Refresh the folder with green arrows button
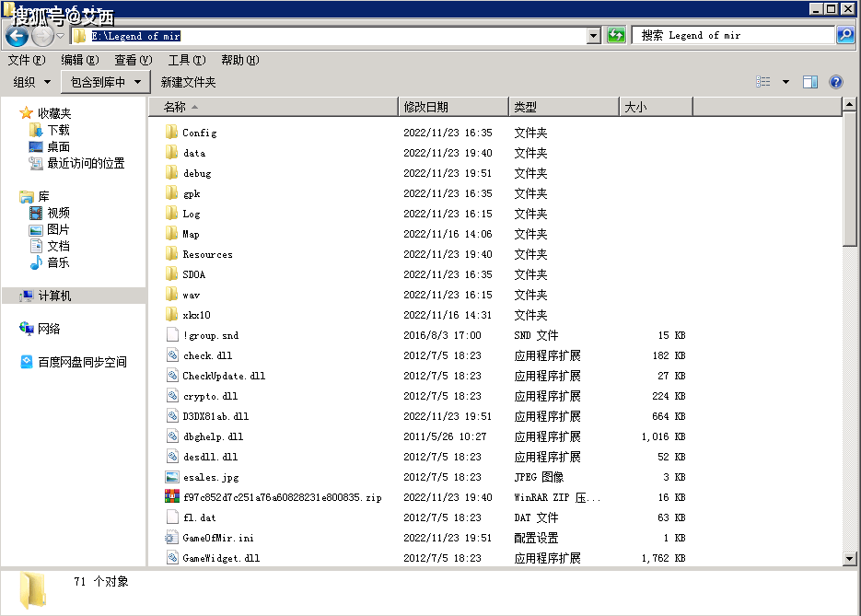The height and width of the screenshot is (616, 861). coord(616,36)
